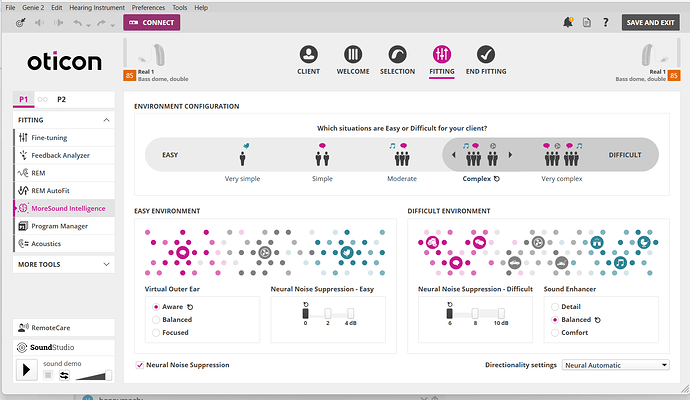Expand the MORE TOOLS section
Viewport: 690px width, 400px height.
tap(106, 264)
